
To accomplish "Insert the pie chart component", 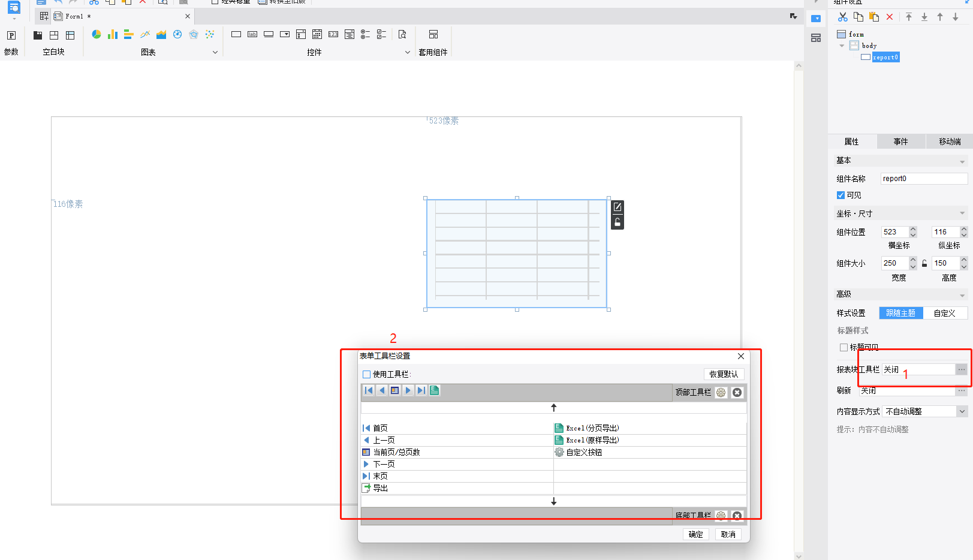I will tap(96, 34).
